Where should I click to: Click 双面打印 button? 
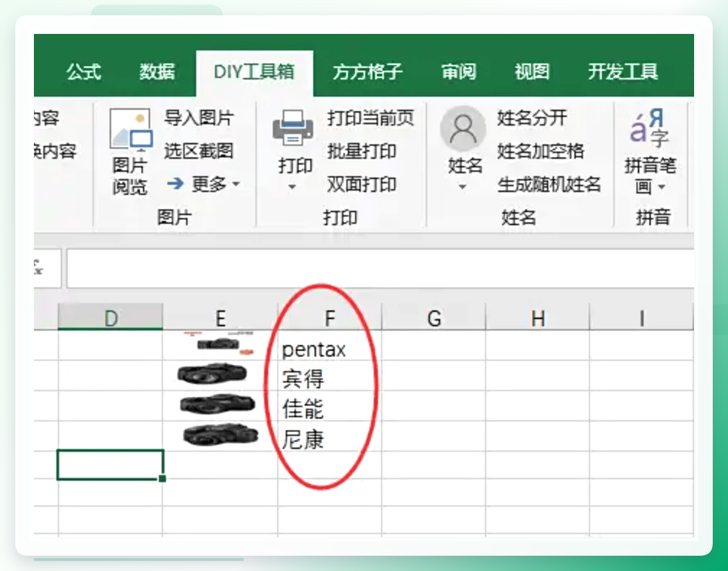[361, 185]
